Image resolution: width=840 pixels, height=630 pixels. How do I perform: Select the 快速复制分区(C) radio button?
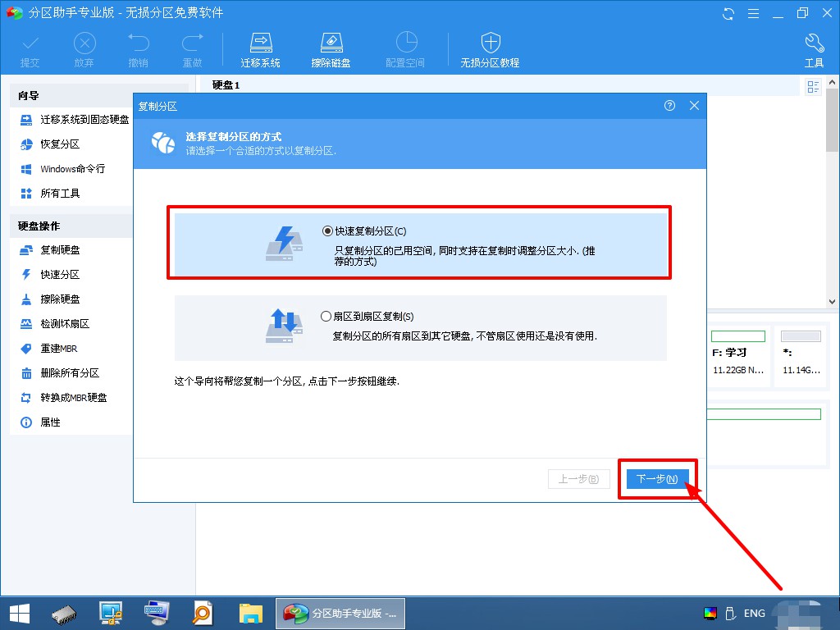tap(326, 231)
